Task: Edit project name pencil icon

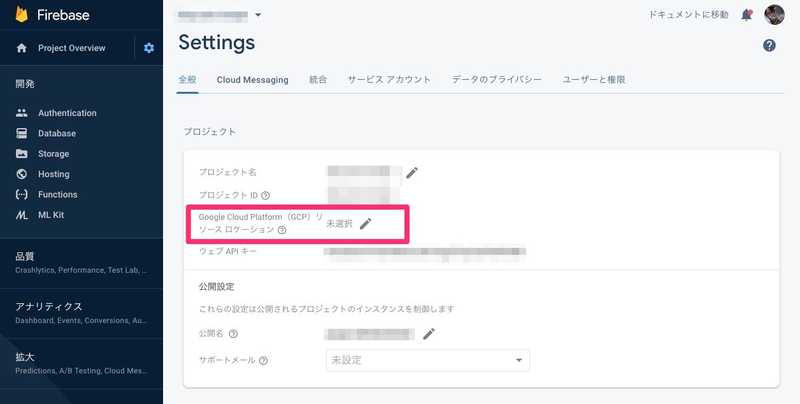Action: 412,172
